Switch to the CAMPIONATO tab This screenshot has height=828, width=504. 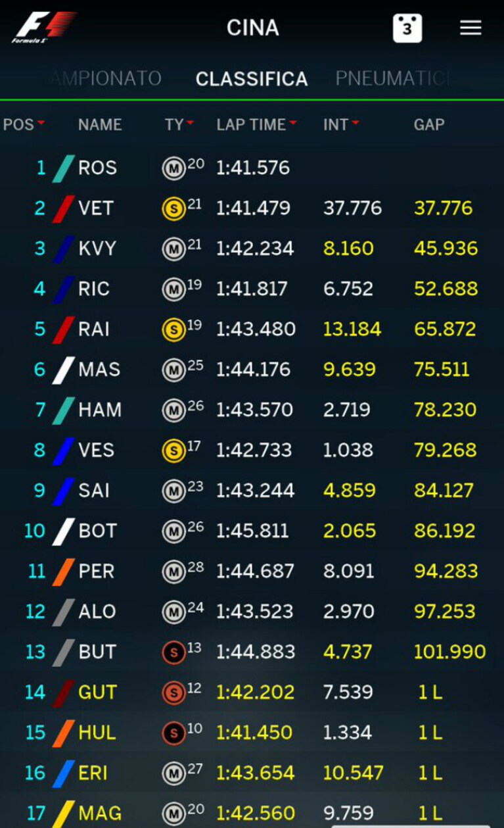(106, 79)
